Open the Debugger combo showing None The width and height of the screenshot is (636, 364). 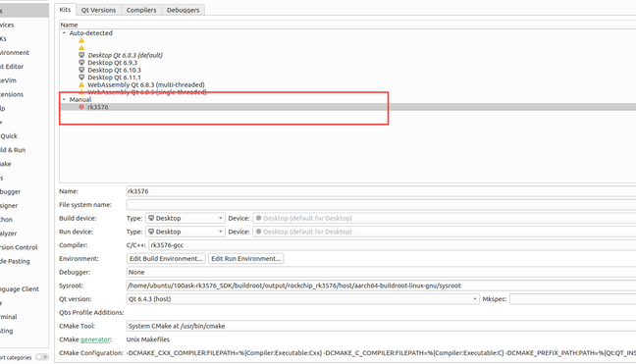(381, 273)
